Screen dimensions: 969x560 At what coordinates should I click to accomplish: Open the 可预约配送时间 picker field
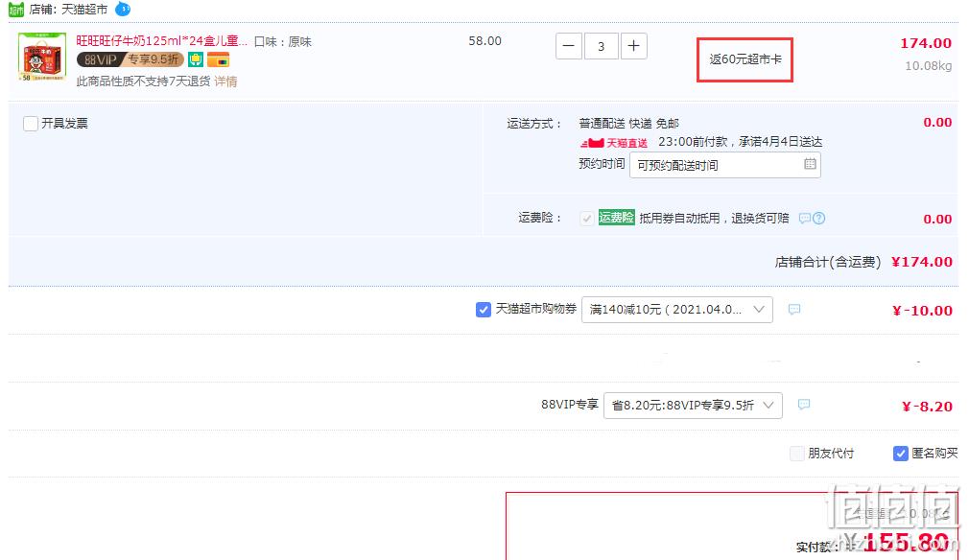coord(725,165)
